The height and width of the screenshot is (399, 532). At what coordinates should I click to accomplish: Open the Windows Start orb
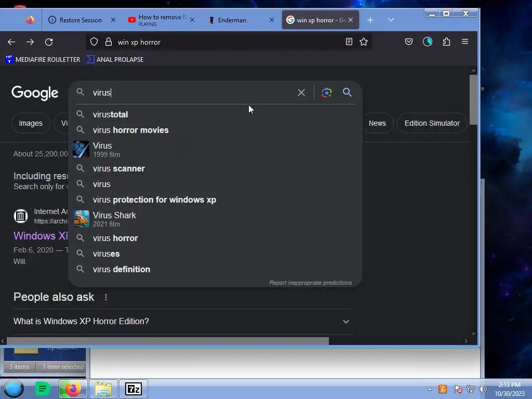pyautogui.click(x=14, y=389)
